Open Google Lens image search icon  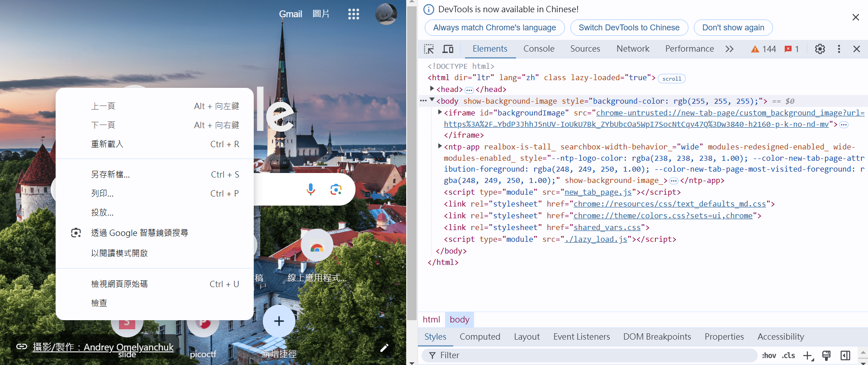(x=336, y=189)
